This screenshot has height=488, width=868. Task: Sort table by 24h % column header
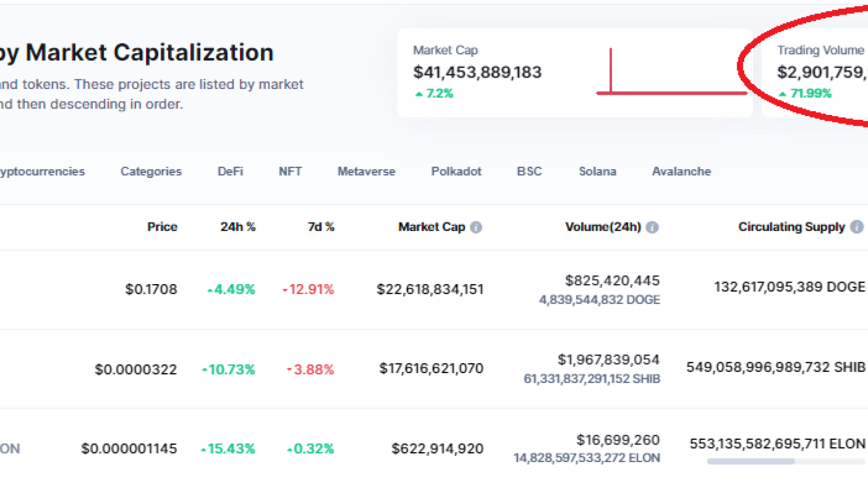click(x=238, y=227)
